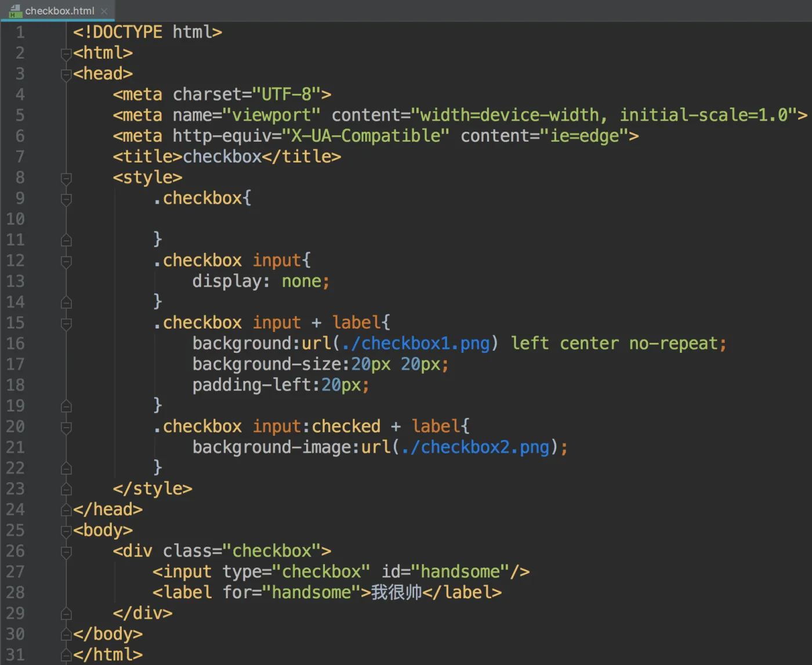Collapse the .checkbox rule at line 9
This screenshot has width=812, height=665.
click(66, 200)
